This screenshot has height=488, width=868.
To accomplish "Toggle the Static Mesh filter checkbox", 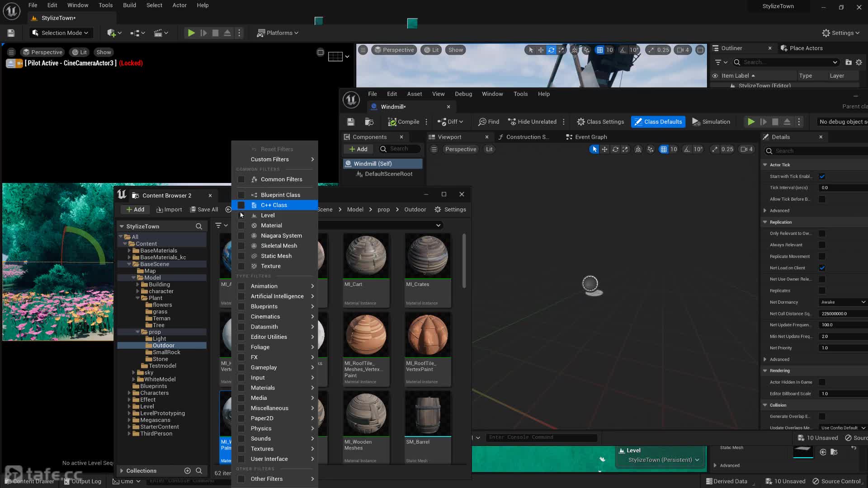I will tap(241, 256).
